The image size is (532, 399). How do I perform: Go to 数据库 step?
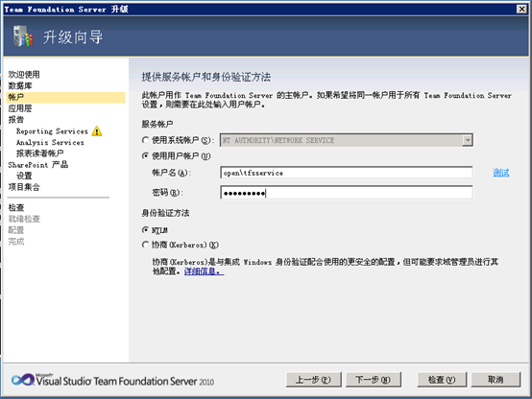click(x=20, y=85)
